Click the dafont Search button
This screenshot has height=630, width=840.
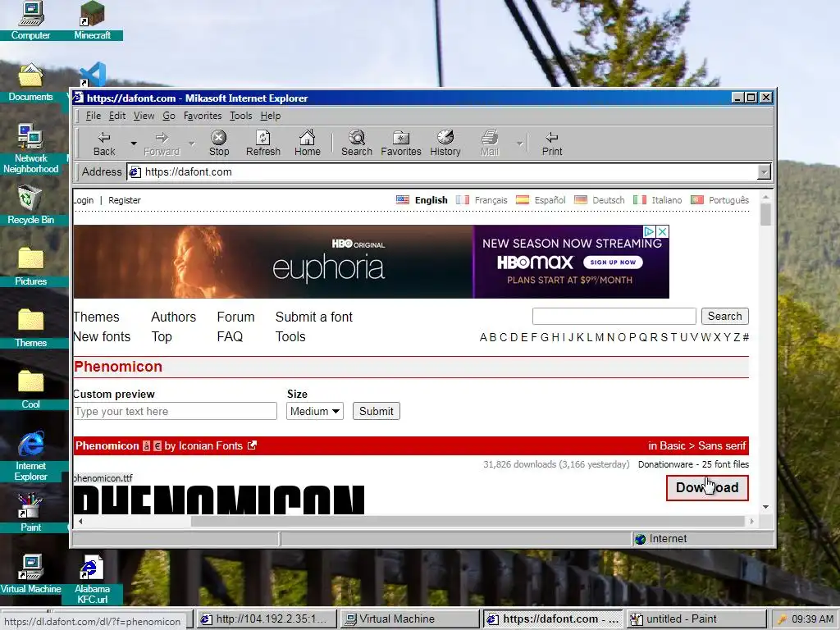[x=725, y=316]
